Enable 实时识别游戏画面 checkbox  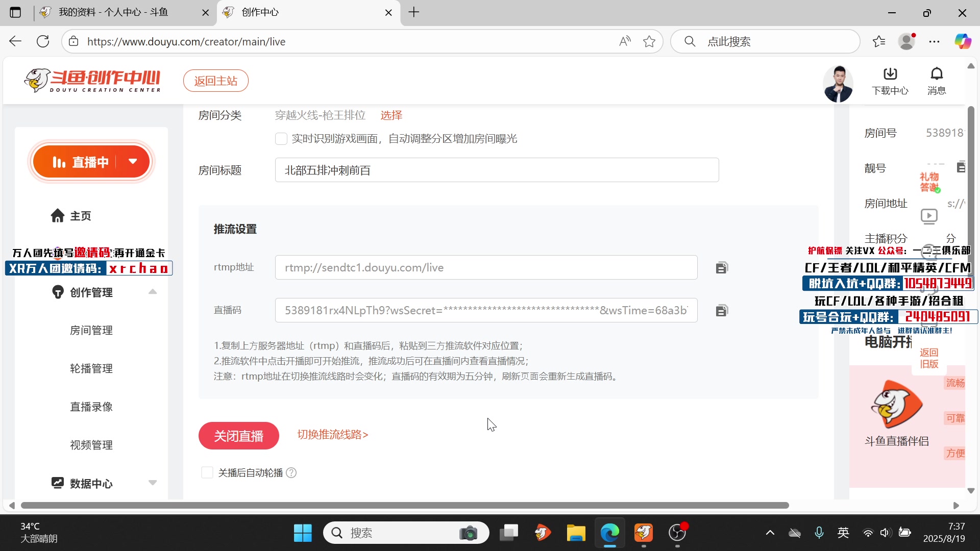(x=281, y=139)
